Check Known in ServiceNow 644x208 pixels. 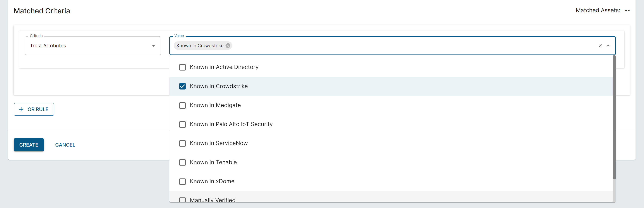point(183,143)
